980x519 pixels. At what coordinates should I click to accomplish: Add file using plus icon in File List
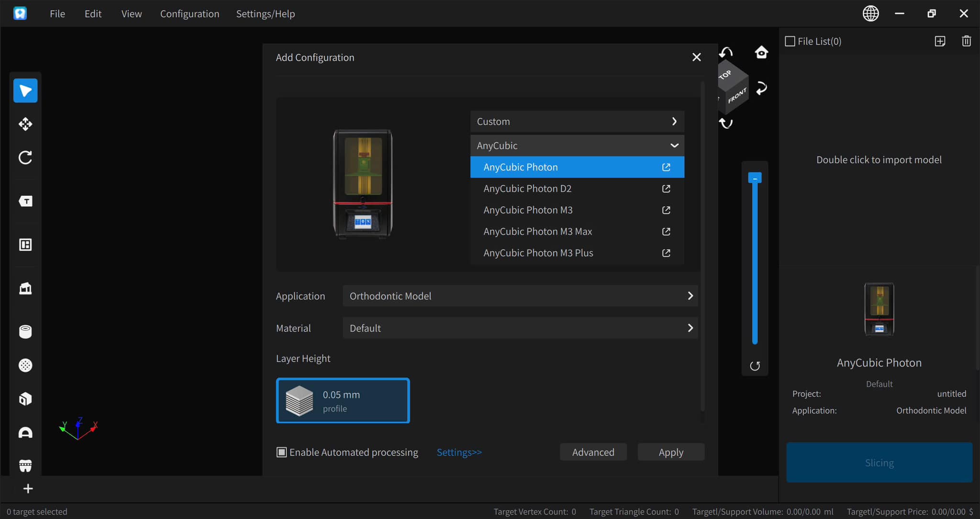click(940, 41)
